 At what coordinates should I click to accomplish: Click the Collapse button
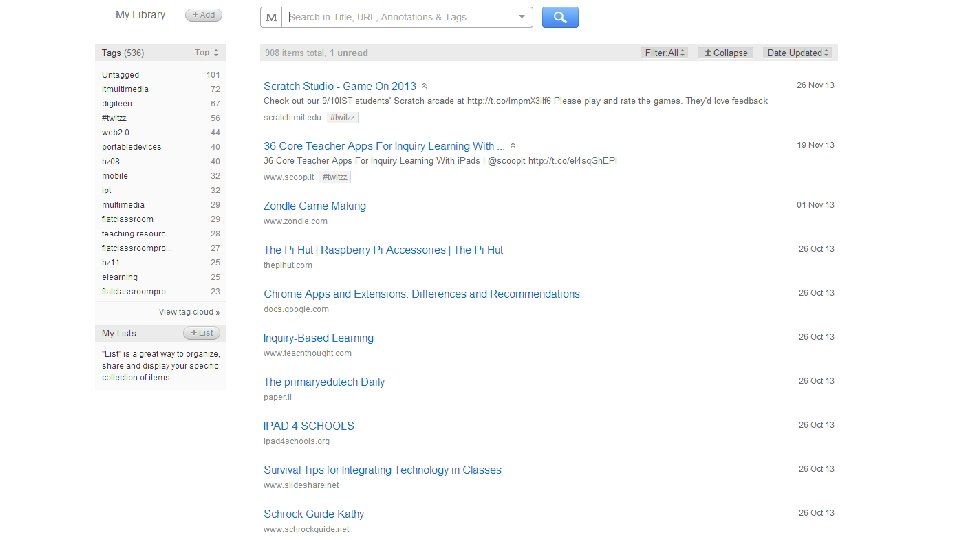pyautogui.click(x=726, y=53)
